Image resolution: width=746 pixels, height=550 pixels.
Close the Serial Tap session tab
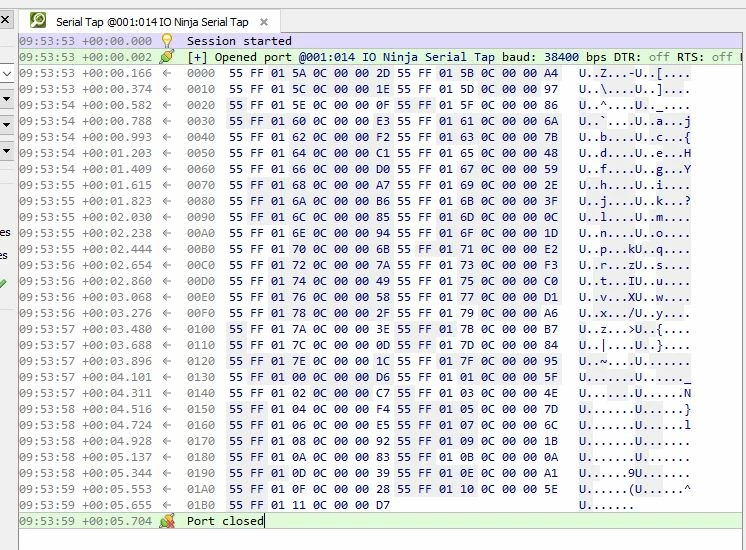click(264, 22)
